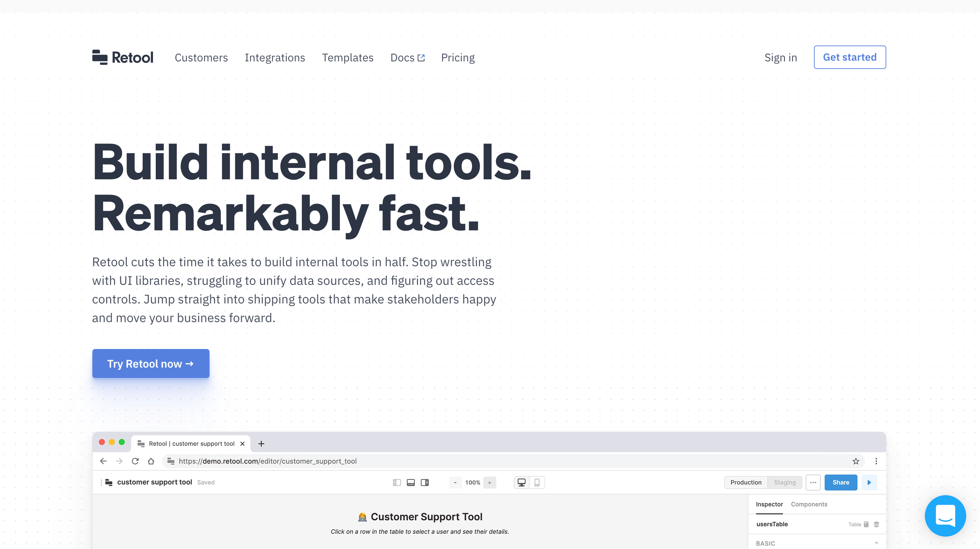Open the browser three-dot menu
The image size is (980, 549).
coord(876,461)
